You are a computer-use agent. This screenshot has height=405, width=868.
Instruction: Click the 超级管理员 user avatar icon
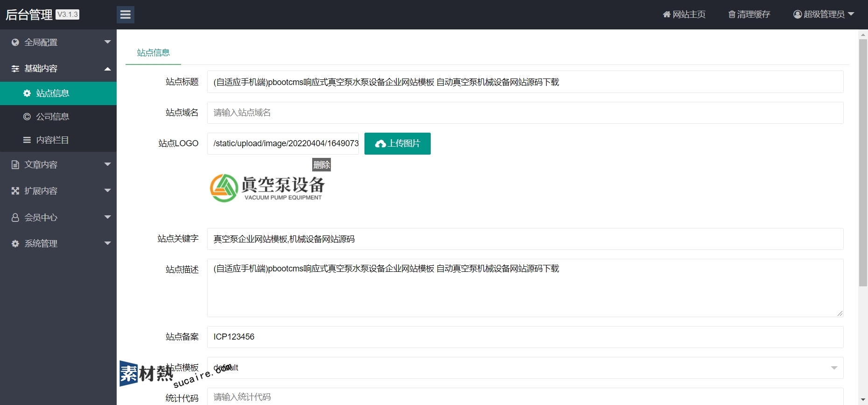798,14
